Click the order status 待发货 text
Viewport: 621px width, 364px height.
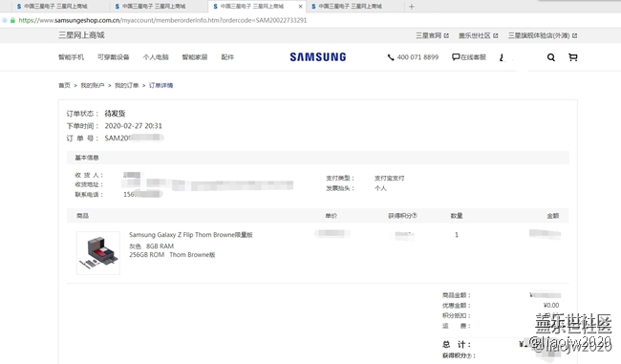coord(115,114)
